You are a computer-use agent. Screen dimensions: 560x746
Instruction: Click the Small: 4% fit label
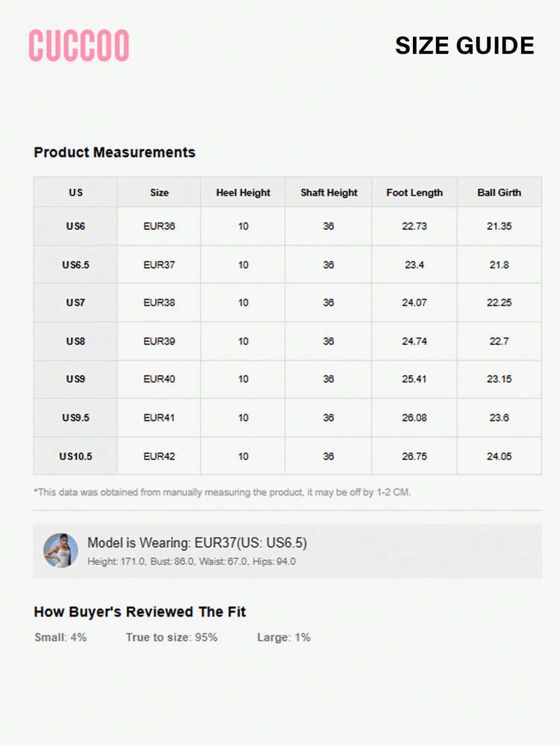[60, 638]
